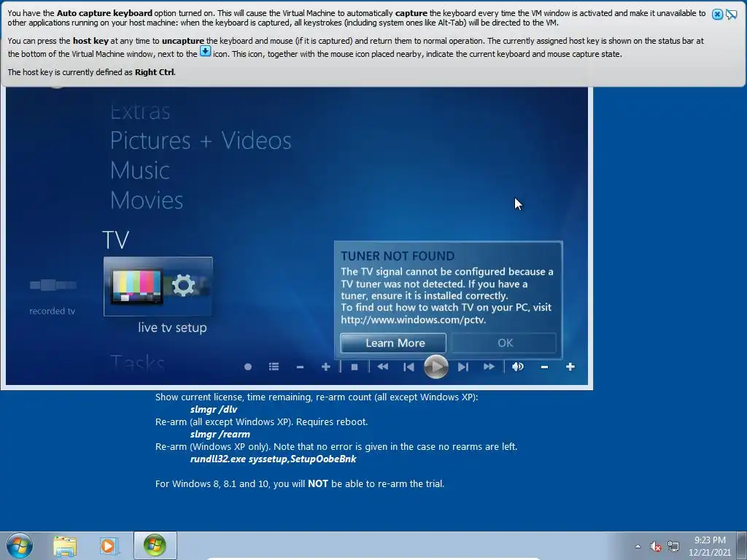
Task: Click the muted volume tray icon
Action: (656, 546)
